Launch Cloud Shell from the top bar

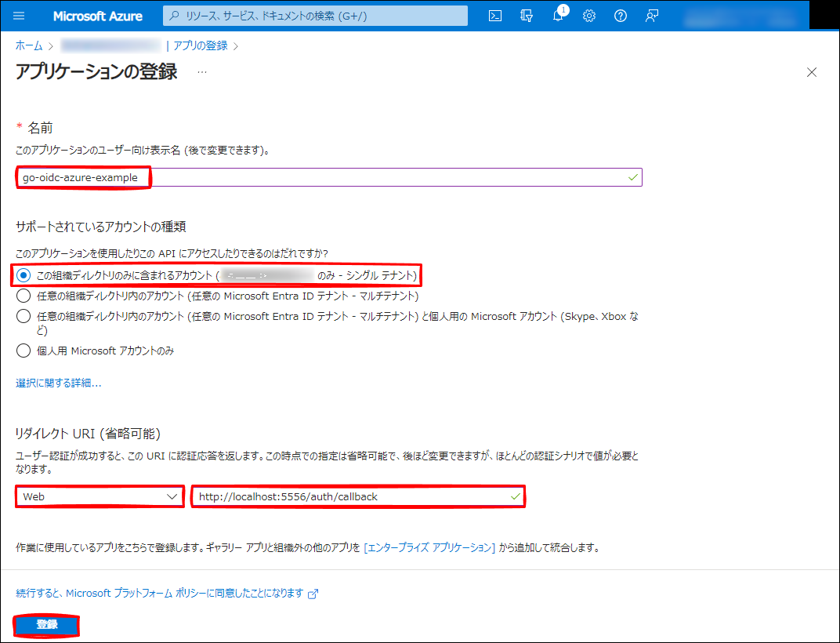tap(495, 16)
